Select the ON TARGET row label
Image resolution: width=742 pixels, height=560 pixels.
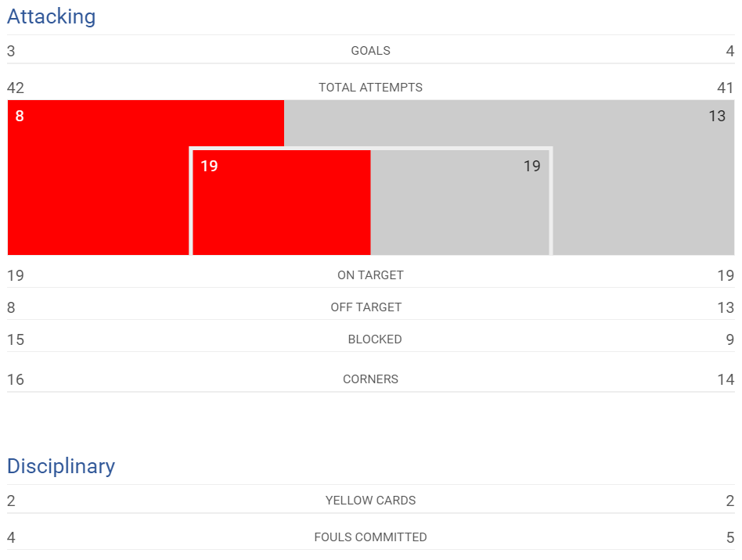(x=370, y=275)
